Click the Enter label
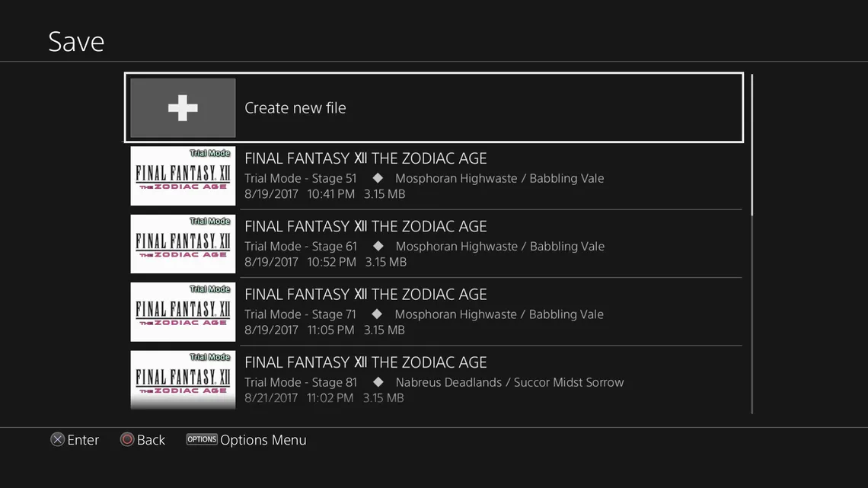868x488 pixels. pos(83,440)
